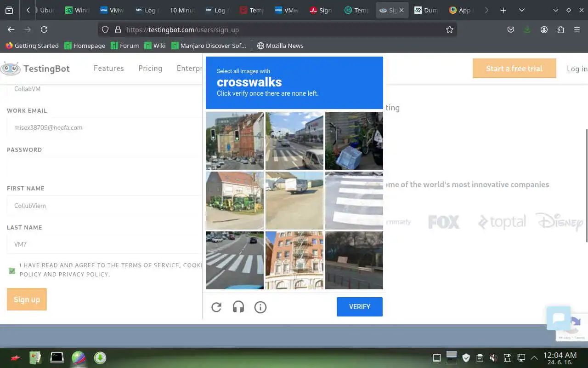Open the Wiki bookmark
This screenshot has height=368, width=588.
155,46
